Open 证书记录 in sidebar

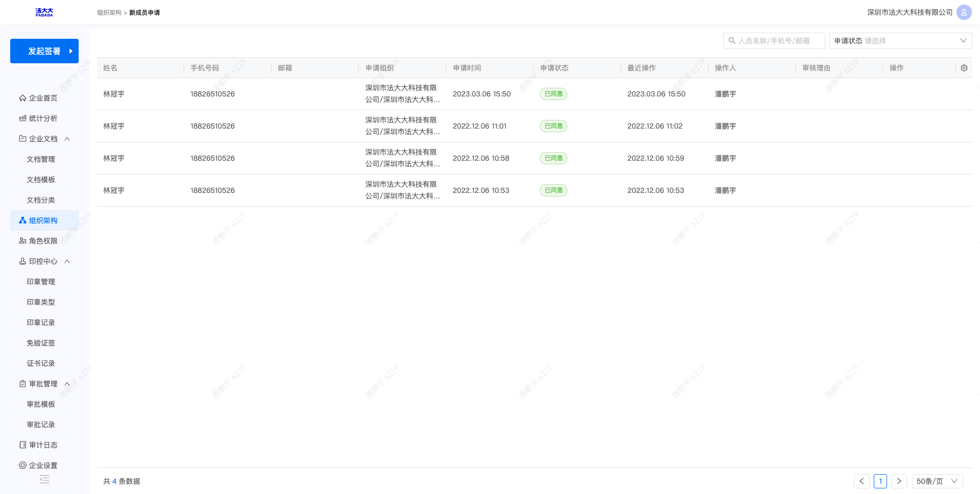[41, 363]
